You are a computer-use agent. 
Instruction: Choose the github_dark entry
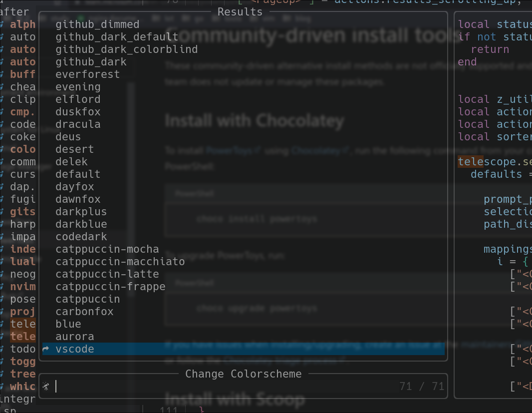(91, 62)
